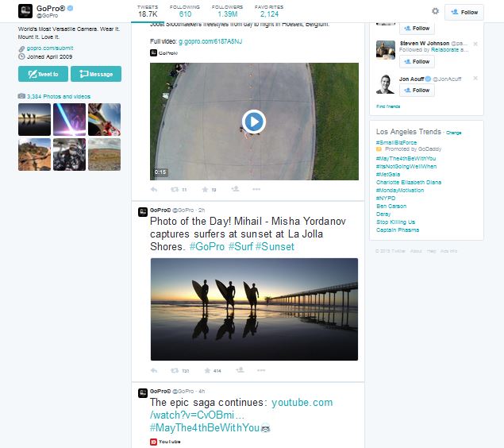Retweet the surfers Photo of the Day tweet
Viewport: 504px width, 448px height.
(176, 370)
